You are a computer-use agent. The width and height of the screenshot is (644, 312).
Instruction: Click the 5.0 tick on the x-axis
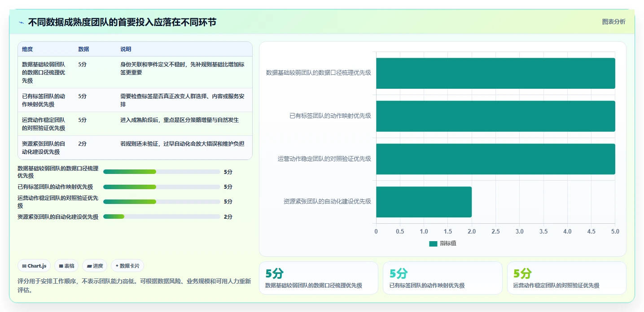pos(615,232)
